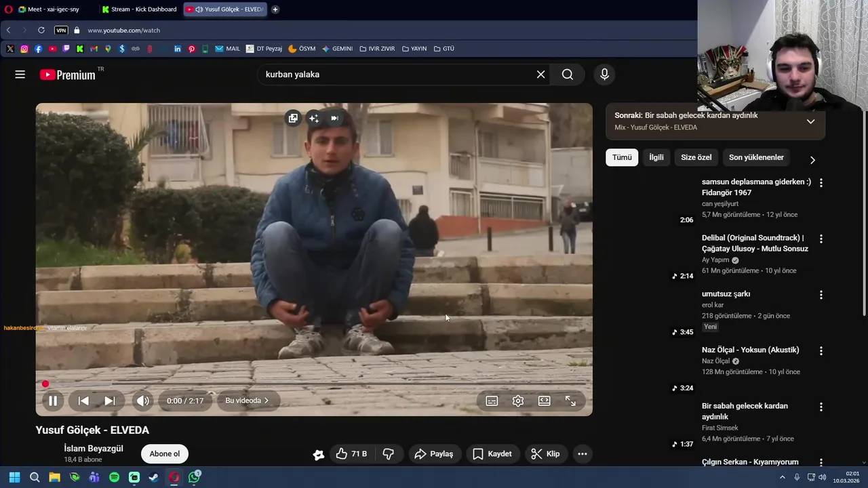Open options for 'samsun deplasmana giderken' video

821,183
